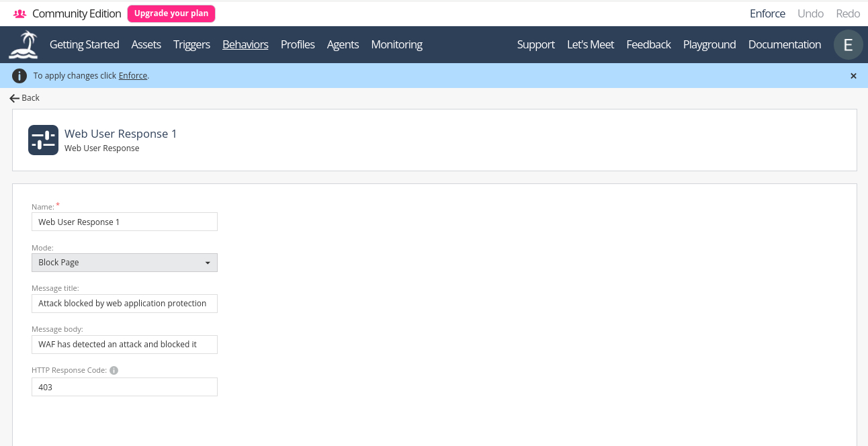Open the user avatar E menu

click(x=848, y=45)
